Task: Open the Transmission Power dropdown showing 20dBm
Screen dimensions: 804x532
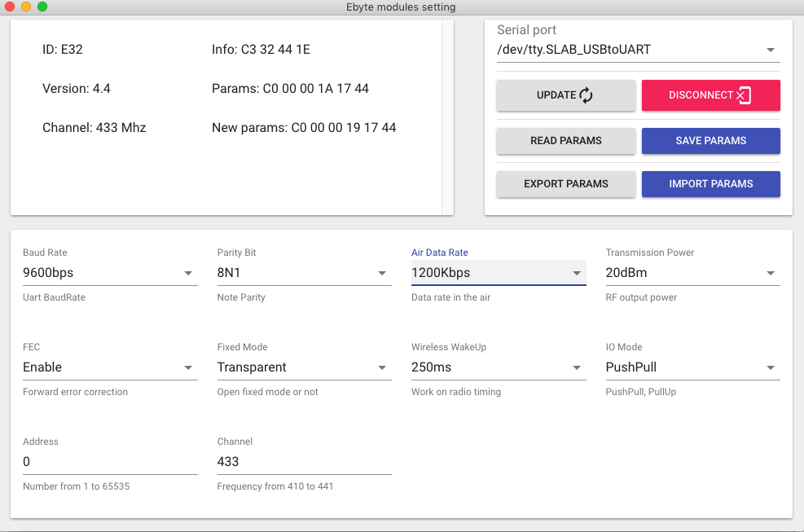Action: [x=692, y=273]
